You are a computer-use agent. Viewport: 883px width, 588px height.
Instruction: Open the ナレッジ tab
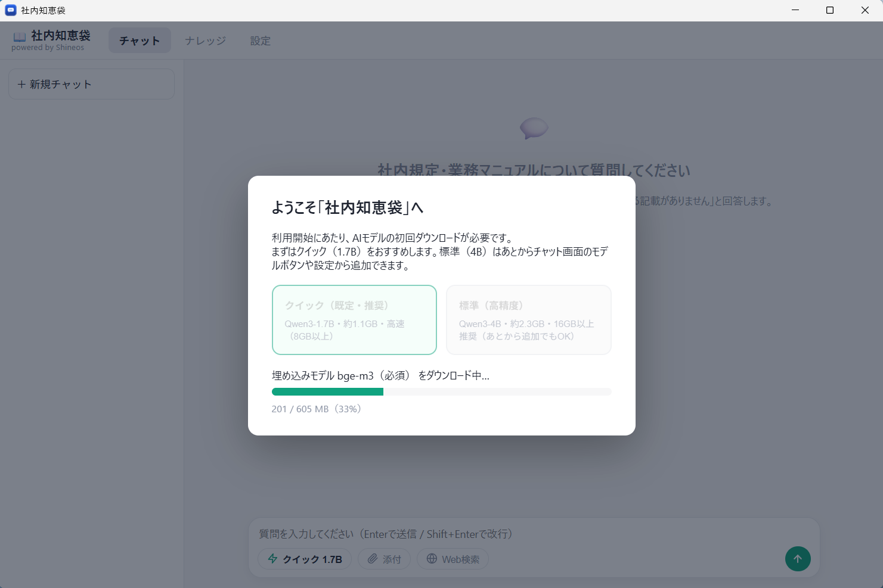pos(205,41)
